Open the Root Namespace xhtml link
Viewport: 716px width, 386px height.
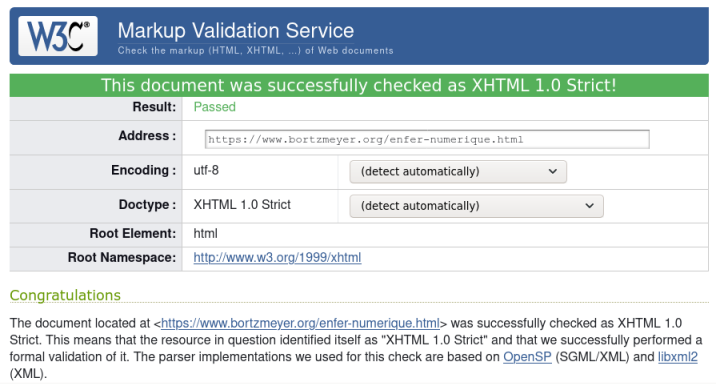coord(277,258)
